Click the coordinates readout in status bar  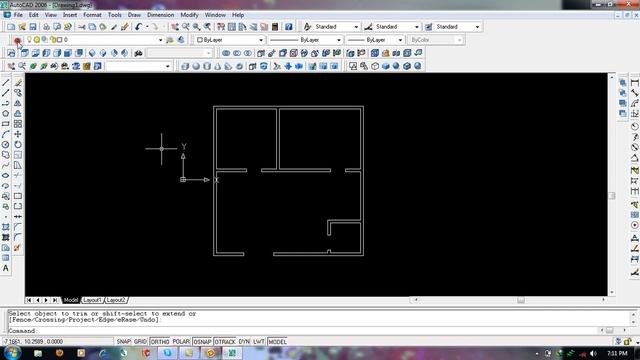tap(33, 342)
